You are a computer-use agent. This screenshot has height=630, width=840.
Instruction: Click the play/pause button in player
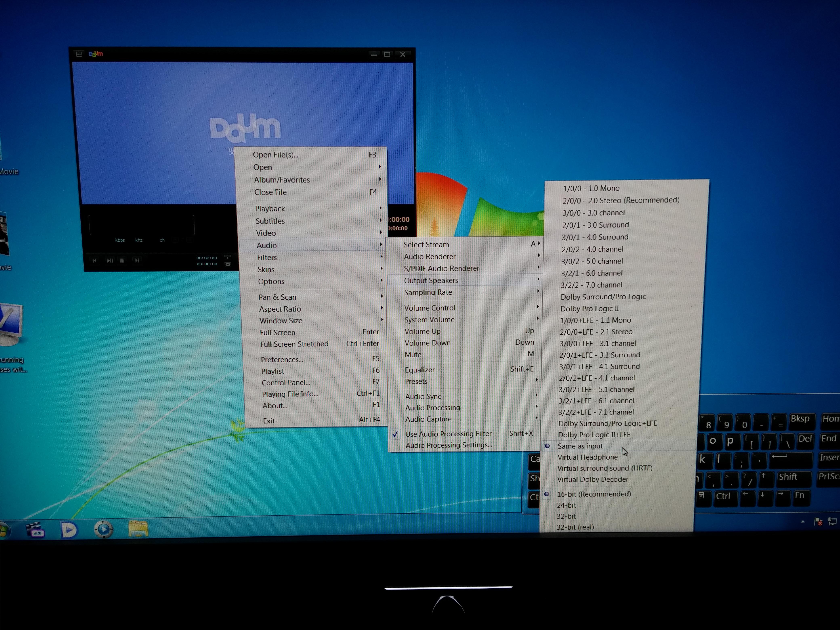pyautogui.click(x=110, y=260)
